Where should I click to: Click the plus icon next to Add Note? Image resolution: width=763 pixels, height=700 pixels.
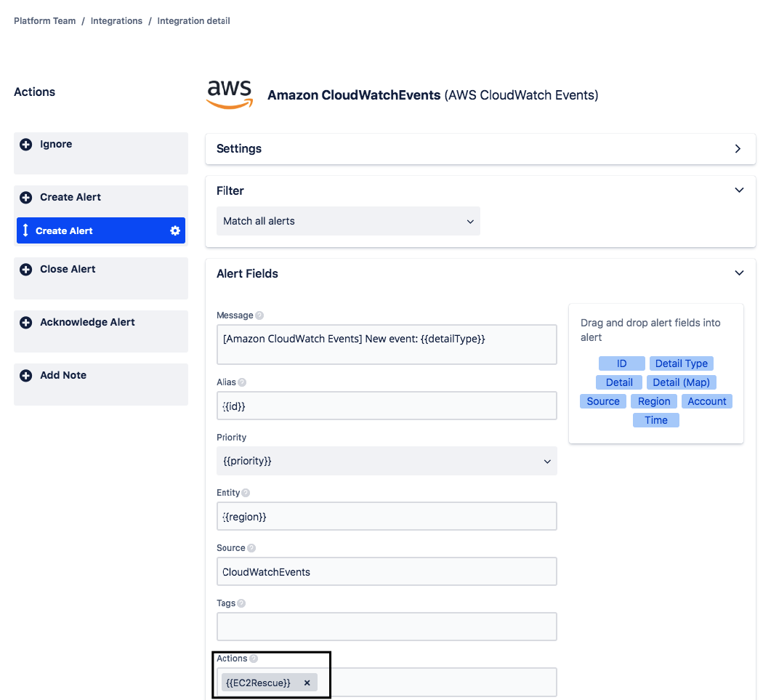(25, 376)
